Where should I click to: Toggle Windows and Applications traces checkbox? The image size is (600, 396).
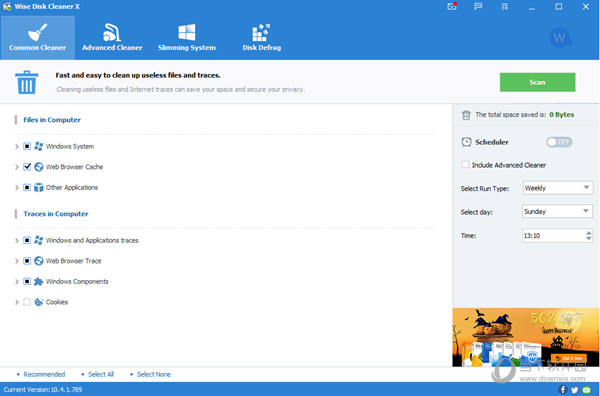[27, 240]
